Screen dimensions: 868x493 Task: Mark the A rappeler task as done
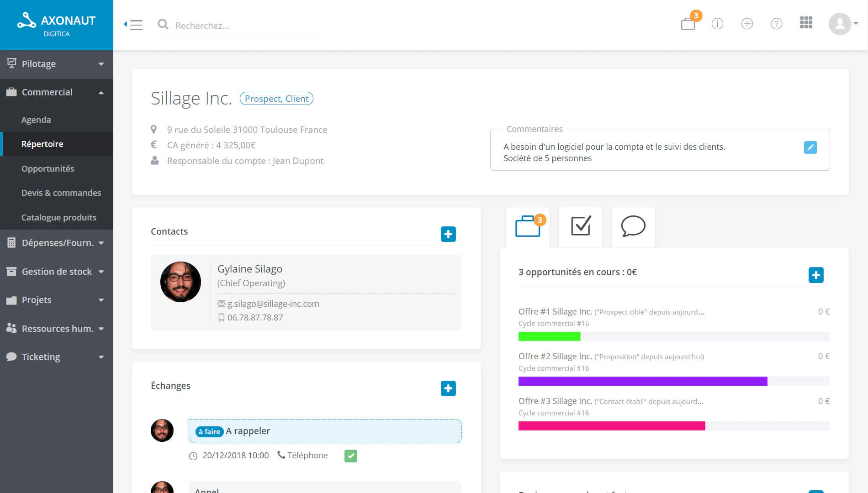351,456
